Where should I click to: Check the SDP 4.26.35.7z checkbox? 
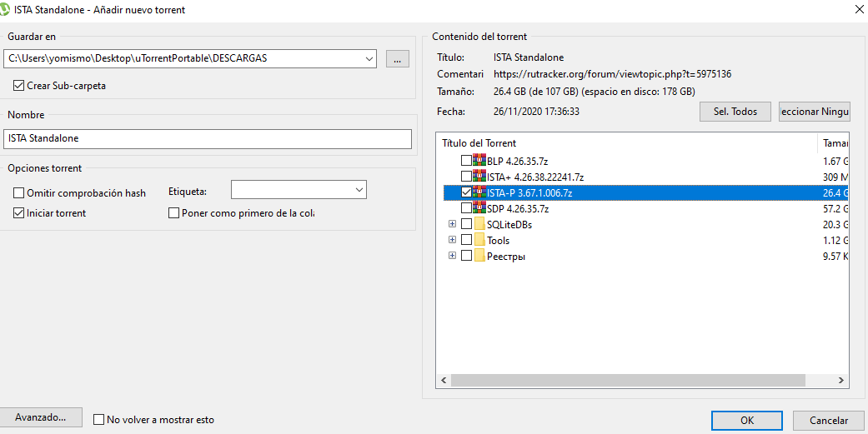click(x=467, y=208)
